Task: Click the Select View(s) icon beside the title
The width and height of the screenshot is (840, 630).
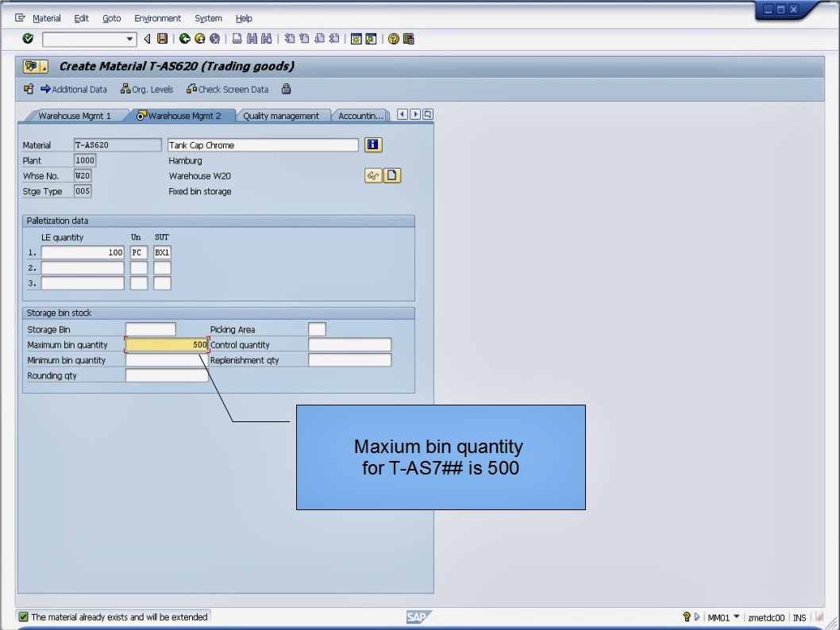Action: click(36, 67)
